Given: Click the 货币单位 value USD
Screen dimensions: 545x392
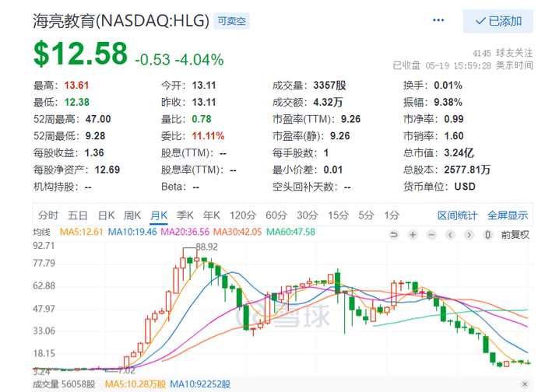Looking at the screenshot, I should pyautogui.click(x=465, y=187).
